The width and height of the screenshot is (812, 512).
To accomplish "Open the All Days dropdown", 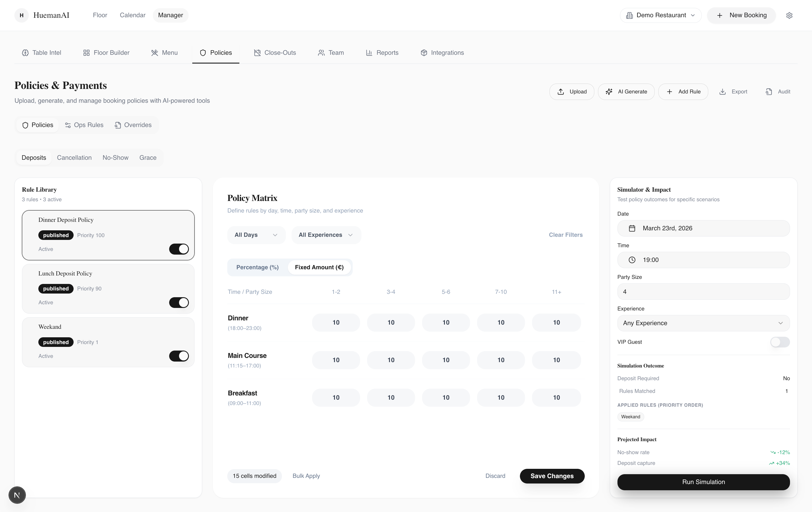I will (x=256, y=235).
